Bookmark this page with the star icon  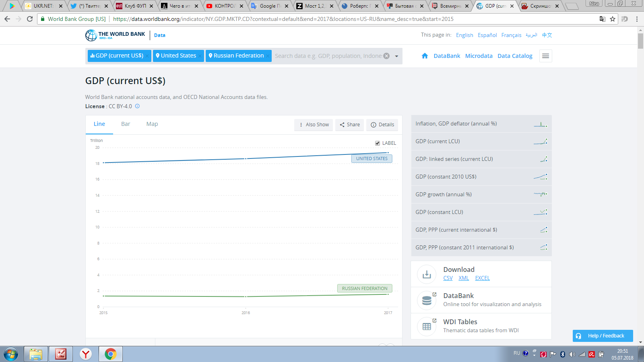(613, 19)
